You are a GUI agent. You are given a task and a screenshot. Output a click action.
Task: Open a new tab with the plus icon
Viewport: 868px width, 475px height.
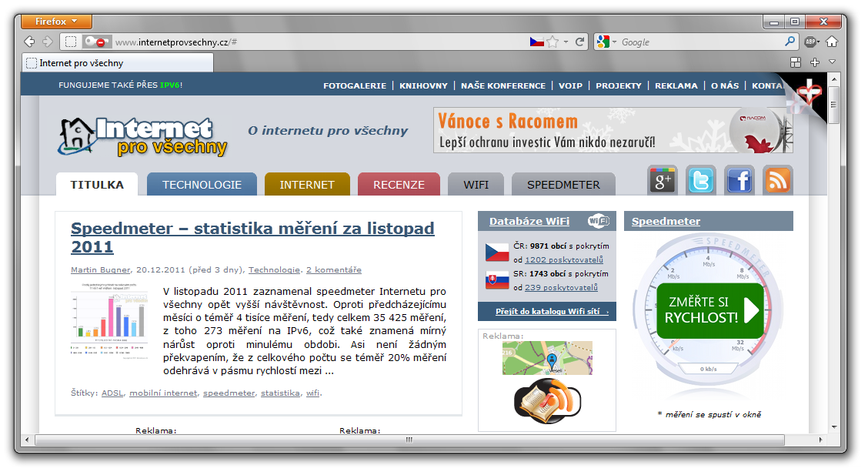point(815,62)
